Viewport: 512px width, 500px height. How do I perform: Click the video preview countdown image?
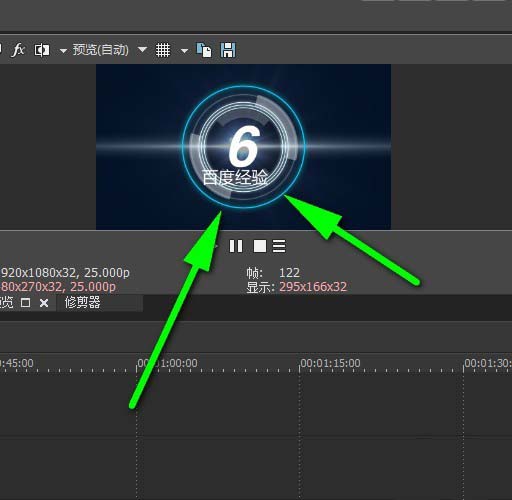(x=243, y=147)
